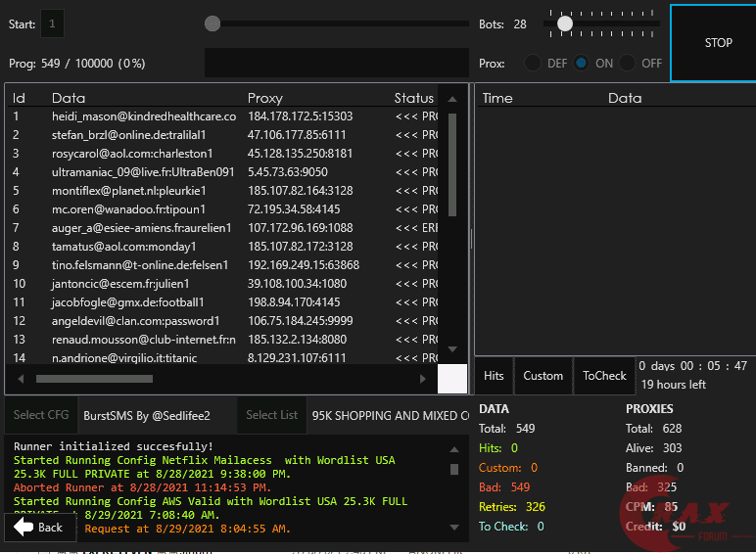Click the elapsed timer 0 days 00:05:47

(693, 366)
